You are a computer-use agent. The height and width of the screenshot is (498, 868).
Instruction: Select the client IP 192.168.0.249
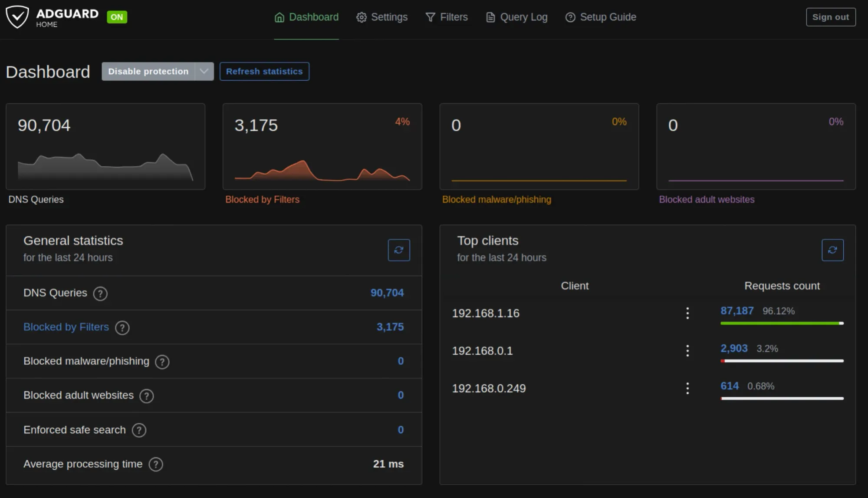pyautogui.click(x=489, y=388)
